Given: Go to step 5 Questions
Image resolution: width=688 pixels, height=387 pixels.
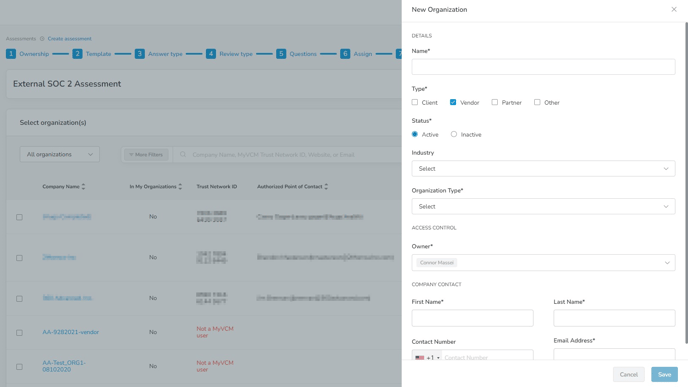Looking at the screenshot, I should click(297, 54).
